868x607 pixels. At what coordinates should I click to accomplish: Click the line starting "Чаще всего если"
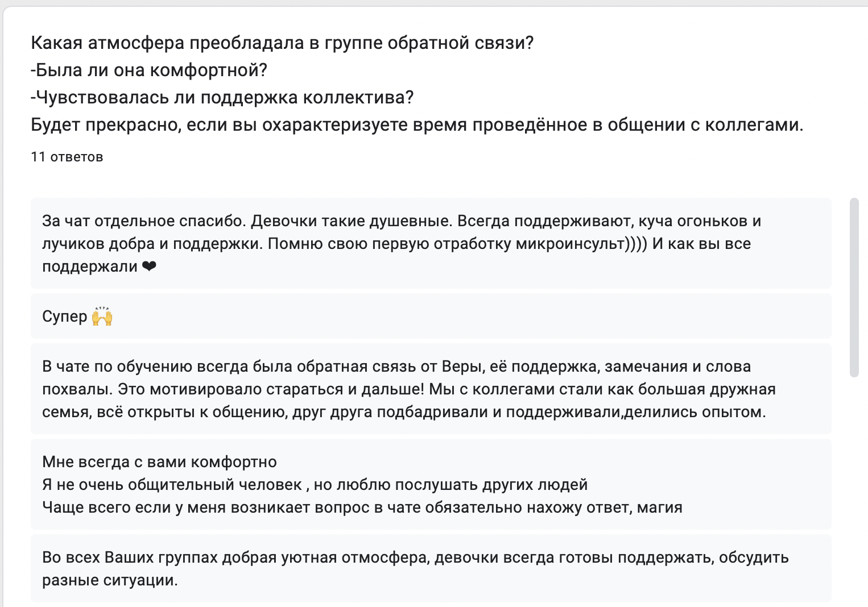(x=362, y=508)
